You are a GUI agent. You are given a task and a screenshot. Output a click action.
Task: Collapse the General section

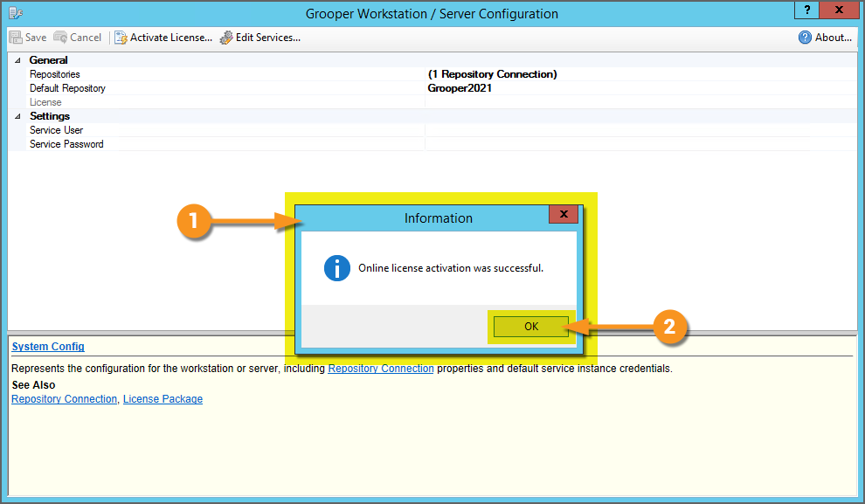17,60
